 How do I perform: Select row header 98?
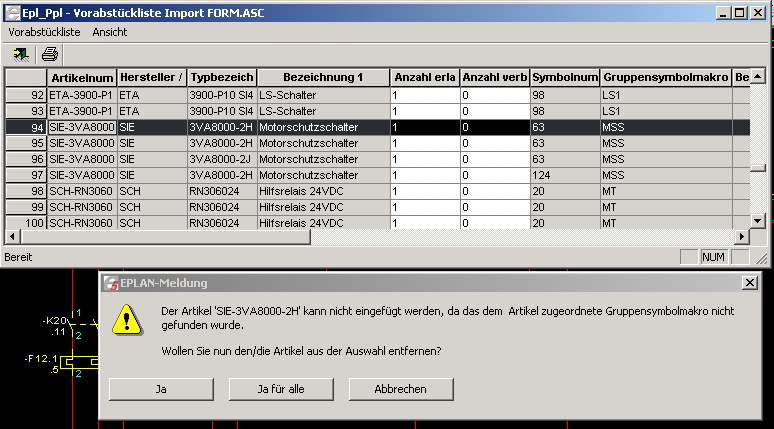tap(26, 191)
